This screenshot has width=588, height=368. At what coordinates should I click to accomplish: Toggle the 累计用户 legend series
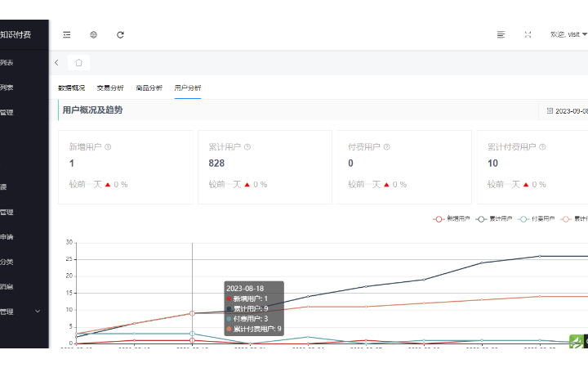coord(494,219)
